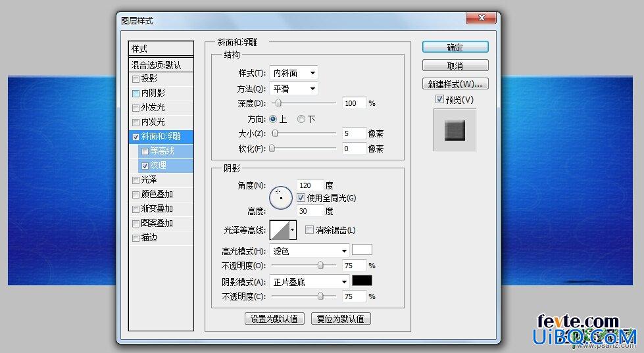Select the 下 direction radio button

[x=301, y=119]
